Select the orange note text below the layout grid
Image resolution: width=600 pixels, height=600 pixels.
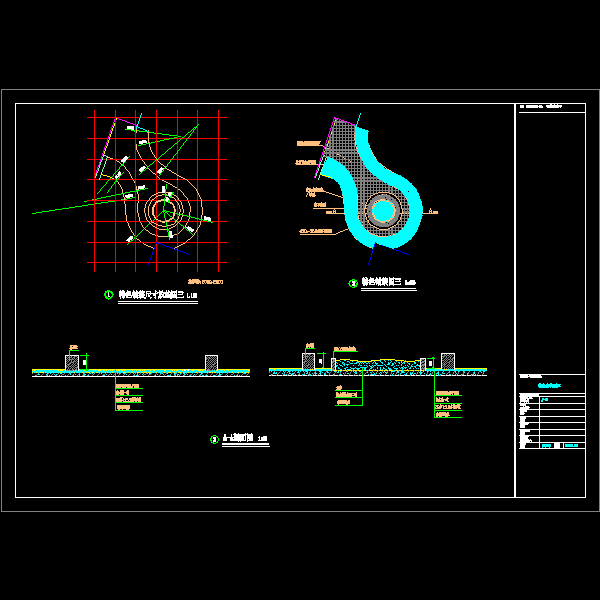point(205,282)
